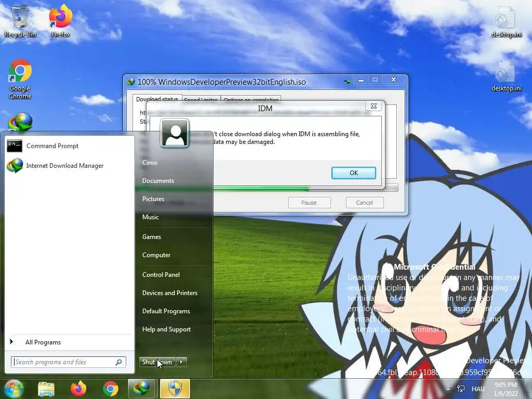Click the search magnifier icon
532x399 pixels.
pos(119,362)
